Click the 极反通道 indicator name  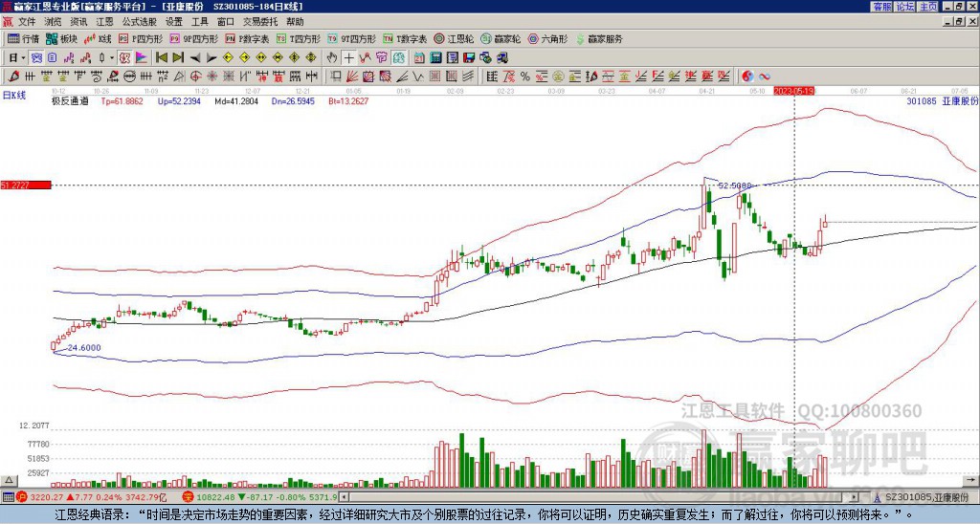[x=70, y=100]
